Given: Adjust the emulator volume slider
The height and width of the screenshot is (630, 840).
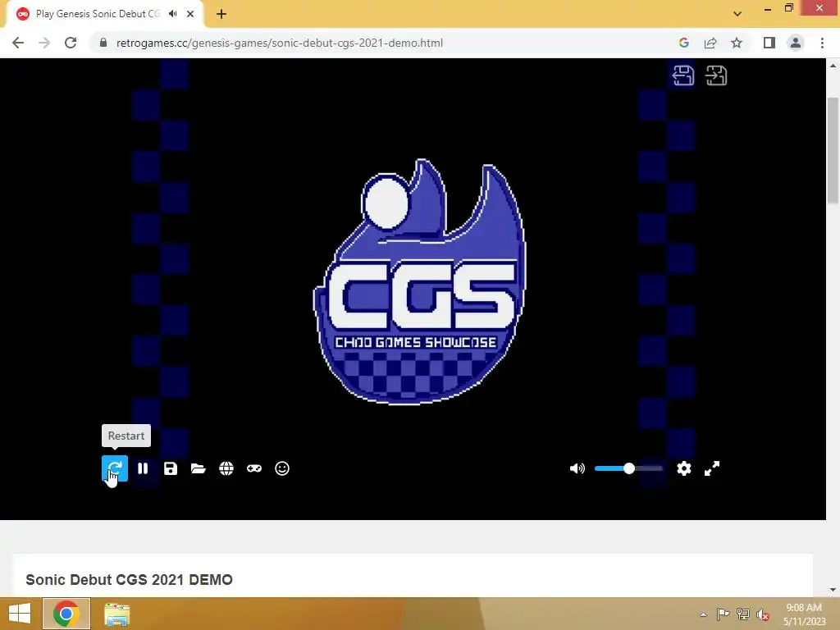Looking at the screenshot, I should pyautogui.click(x=628, y=468).
